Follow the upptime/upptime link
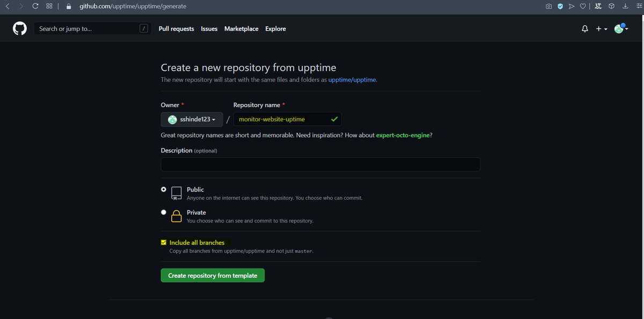 click(352, 79)
